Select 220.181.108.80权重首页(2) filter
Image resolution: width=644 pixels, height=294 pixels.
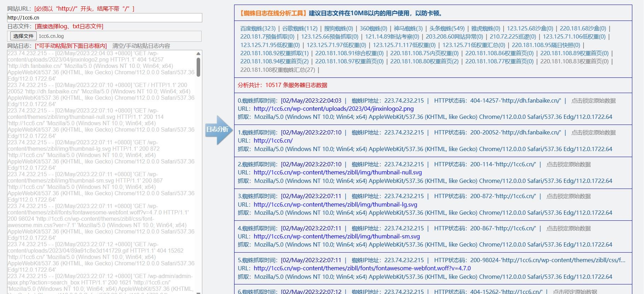tap(424, 61)
